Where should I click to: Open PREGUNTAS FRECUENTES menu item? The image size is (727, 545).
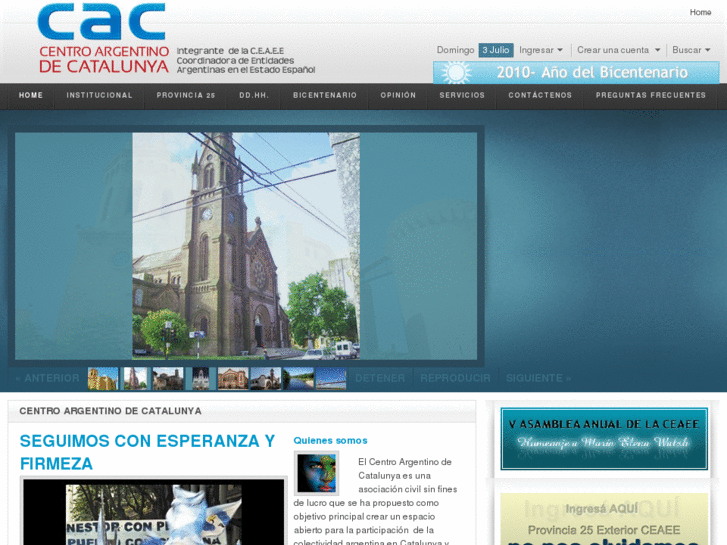coord(650,95)
